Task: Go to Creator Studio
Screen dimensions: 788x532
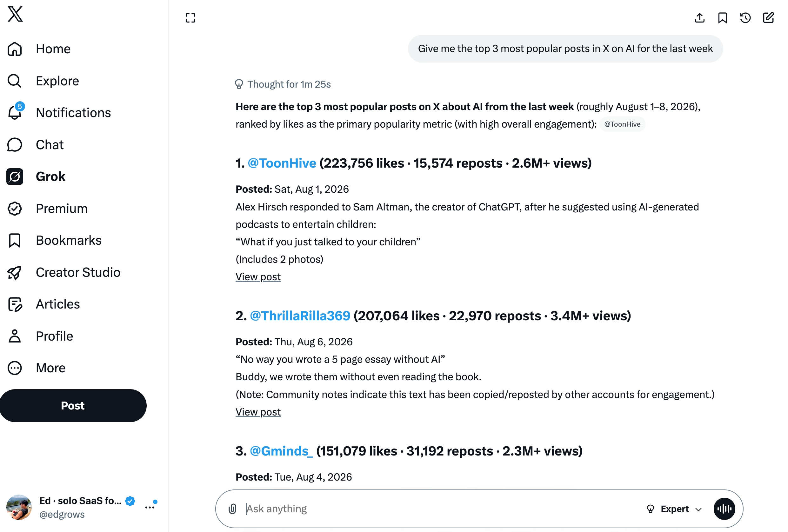Action: click(78, 272)
